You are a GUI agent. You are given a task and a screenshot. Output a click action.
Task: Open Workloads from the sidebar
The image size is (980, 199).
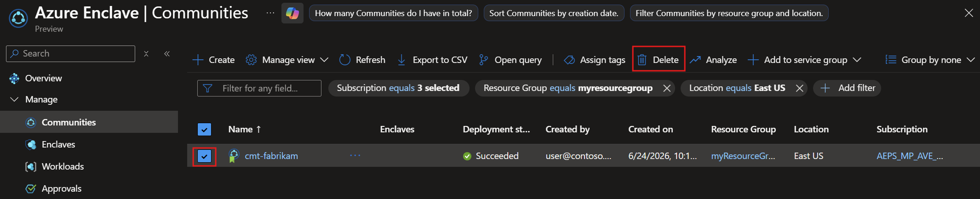(63, 167)
